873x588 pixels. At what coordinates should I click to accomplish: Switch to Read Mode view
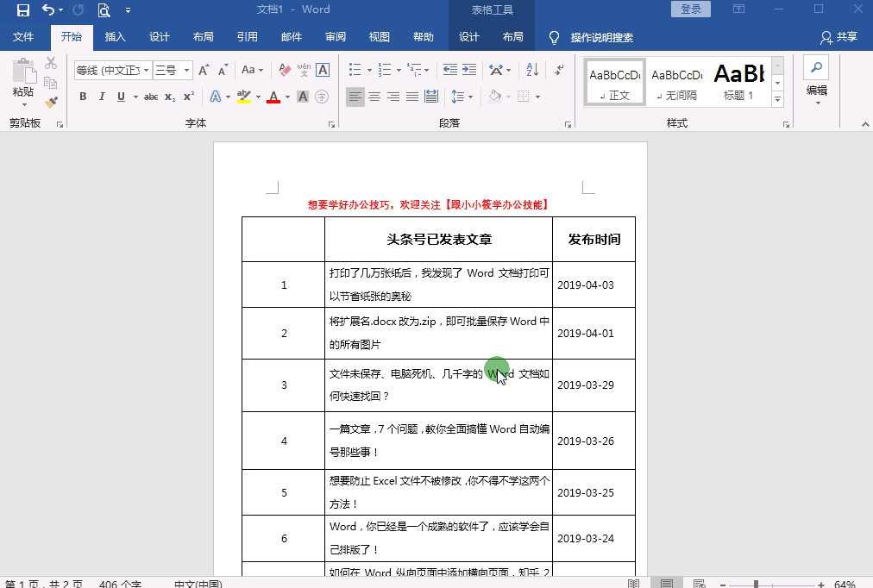pos(633,584)
